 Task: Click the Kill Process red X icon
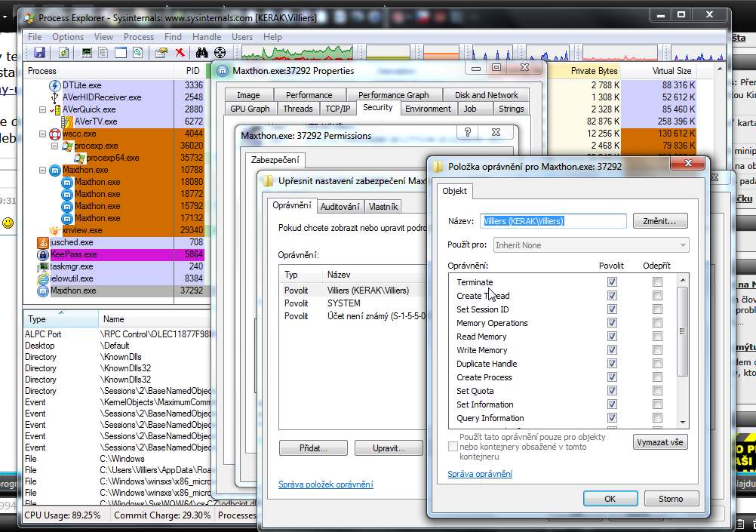180,53
